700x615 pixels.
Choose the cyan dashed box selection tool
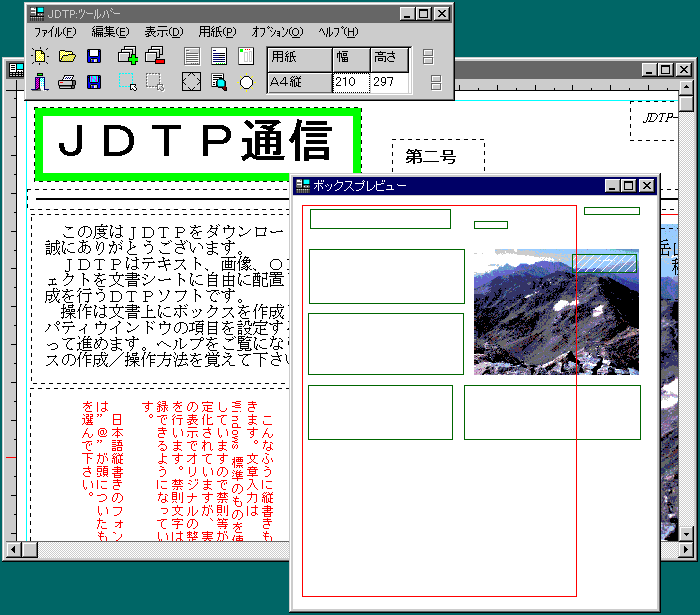click(128, 82)
